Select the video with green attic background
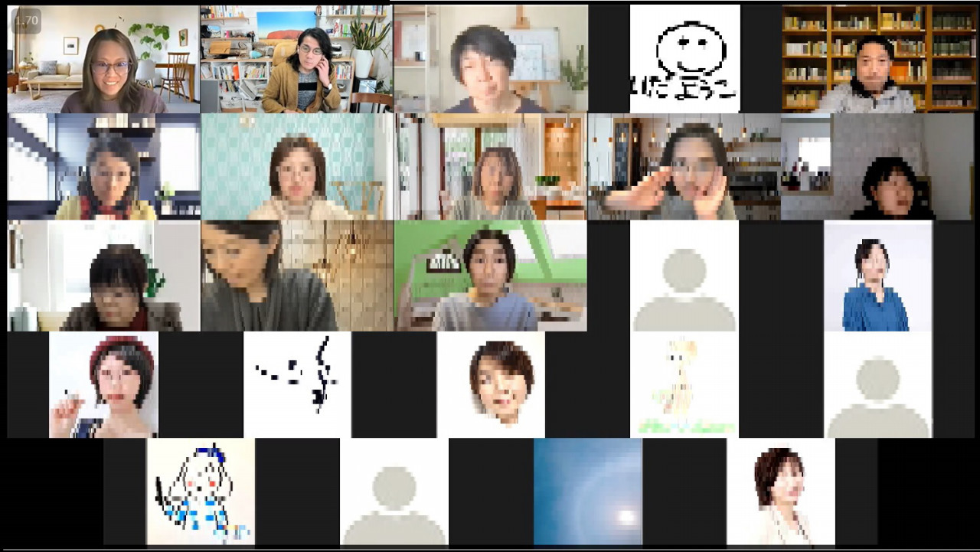Screen dimensions: 980x552 (490, 276)
